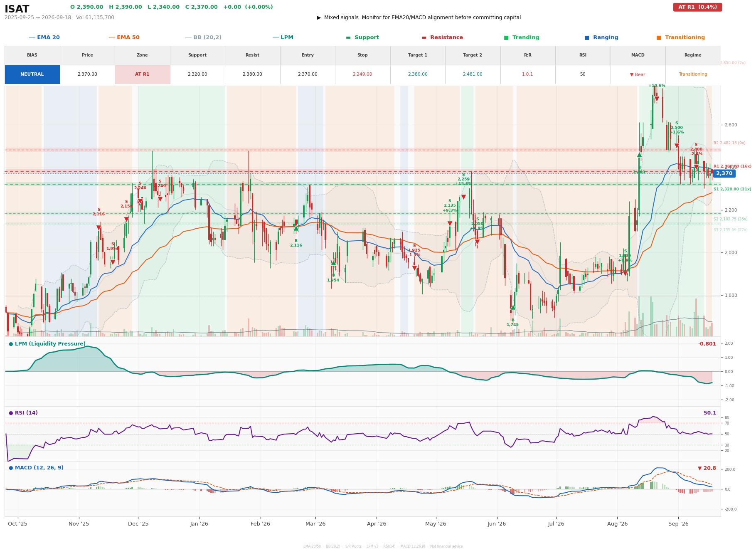756x553 pixels.
Task: Click the blue NEUTRAL bias cell
Action: pos(32,74)
